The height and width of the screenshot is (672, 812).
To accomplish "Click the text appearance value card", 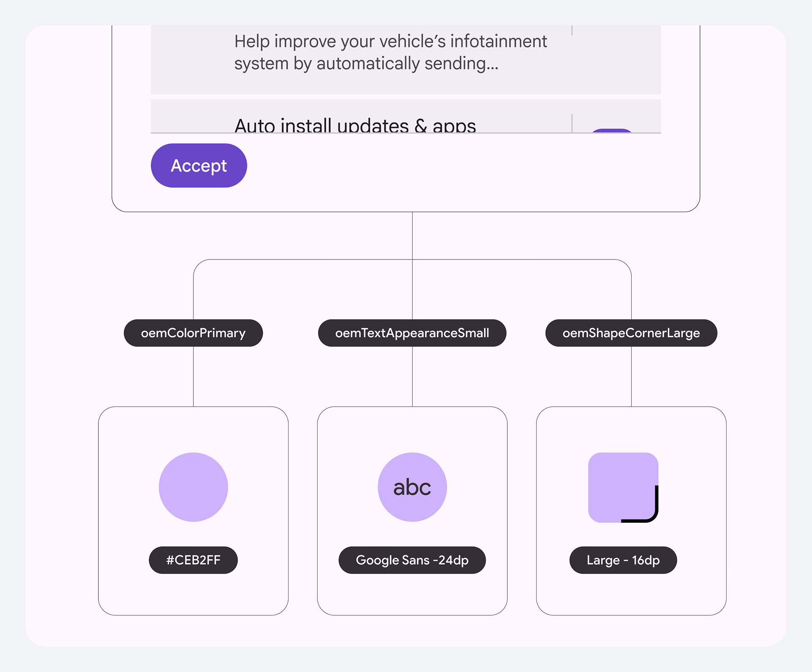I will coord(412,511).
